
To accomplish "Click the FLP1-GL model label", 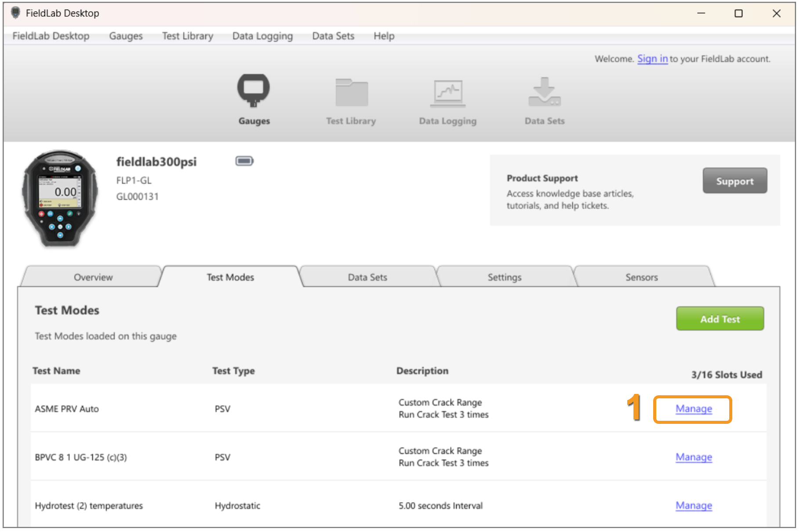I will (x=134, y=180).
